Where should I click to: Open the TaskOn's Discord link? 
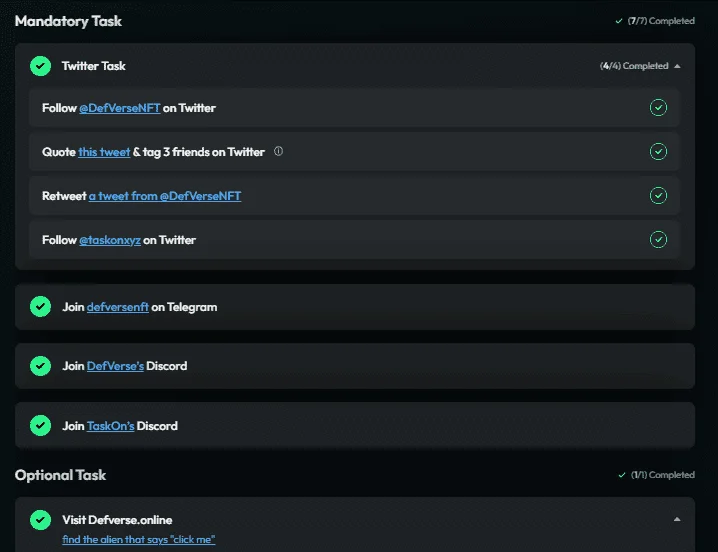pos(110,426)
